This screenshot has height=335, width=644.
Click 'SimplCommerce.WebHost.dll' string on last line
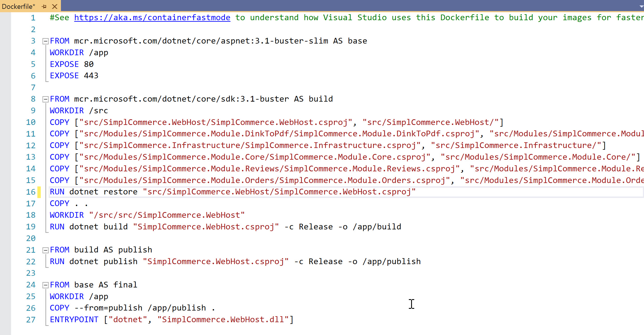click(223, 320)
